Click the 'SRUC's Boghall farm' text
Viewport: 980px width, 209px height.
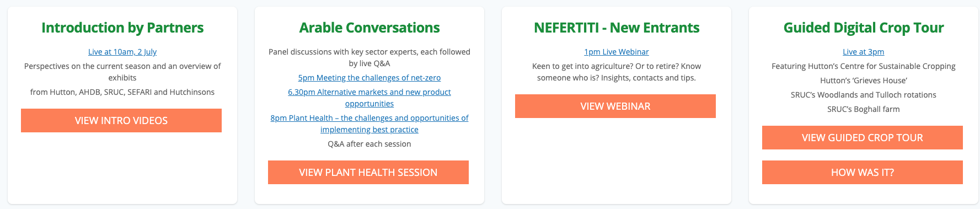point(864,109)
